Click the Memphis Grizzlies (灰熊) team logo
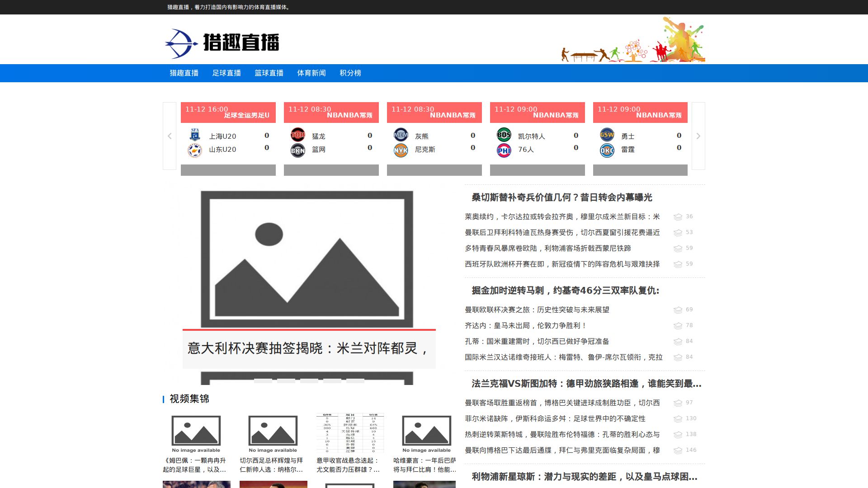The height and width of the screenshot is (488, 868). coord(401,135)
